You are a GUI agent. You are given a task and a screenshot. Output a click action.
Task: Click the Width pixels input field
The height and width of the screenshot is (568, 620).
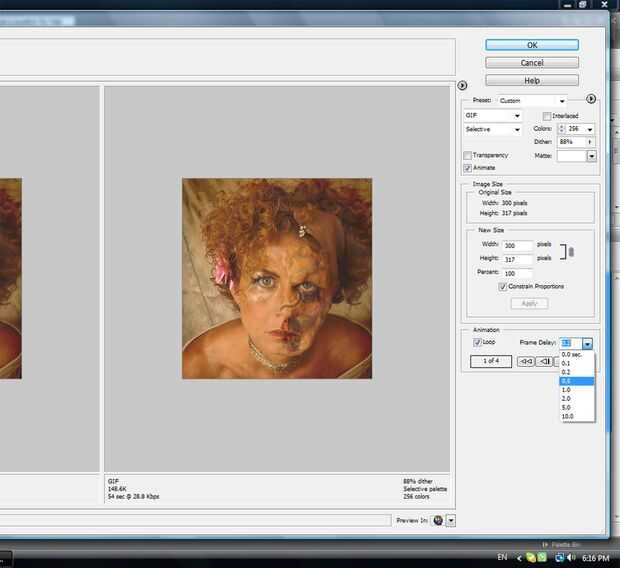click(518, 245)
